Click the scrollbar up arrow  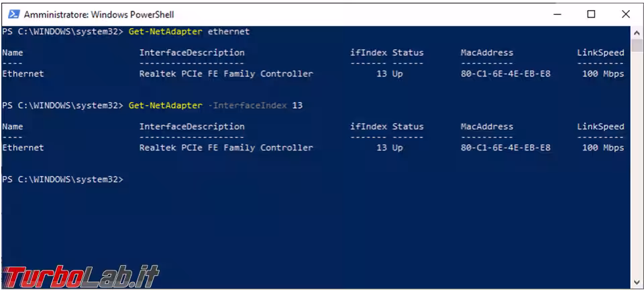coord(637,32)
